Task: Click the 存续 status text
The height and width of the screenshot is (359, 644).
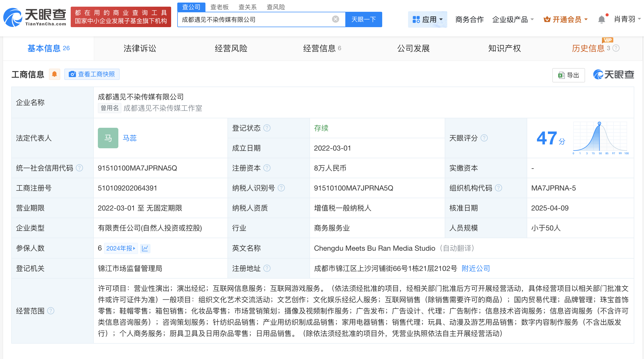Action: click(x=321, y=128)
